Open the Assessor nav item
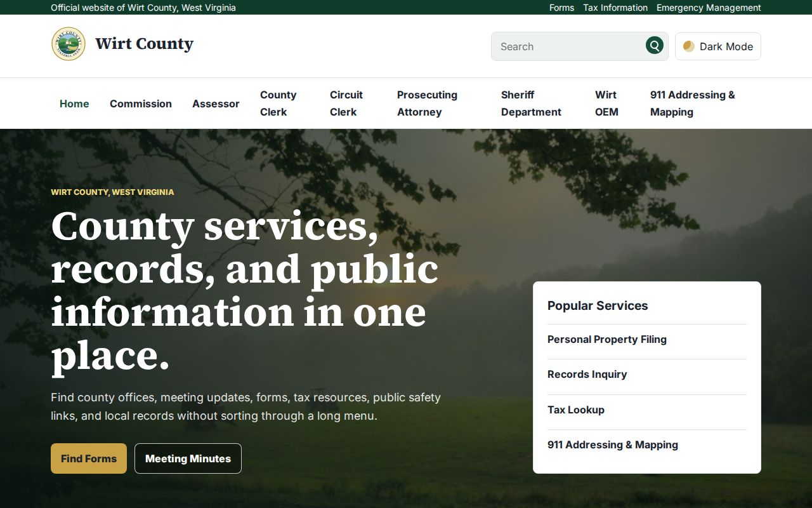 pyautogui.click(x=216, y=104)
